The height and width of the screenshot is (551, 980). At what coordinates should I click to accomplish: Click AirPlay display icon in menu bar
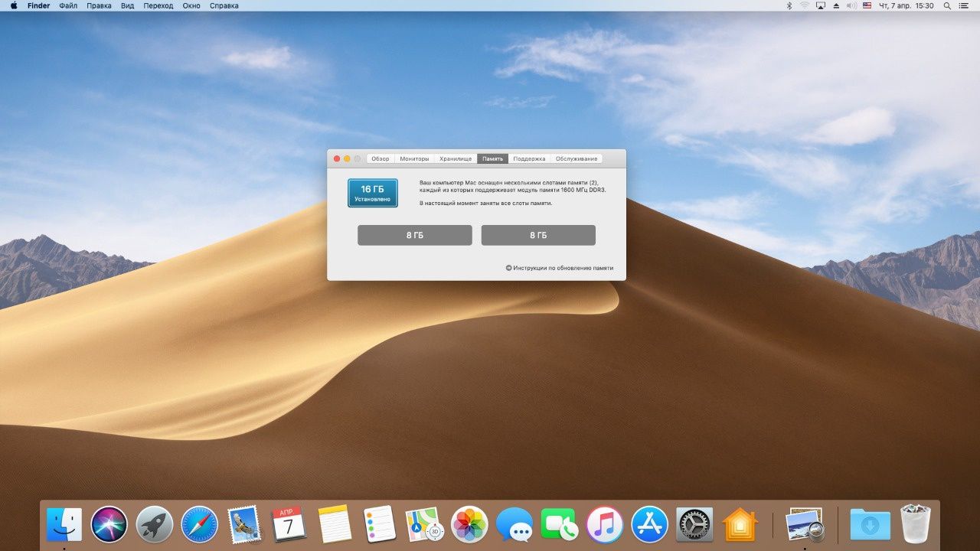[x=821, y=5]
